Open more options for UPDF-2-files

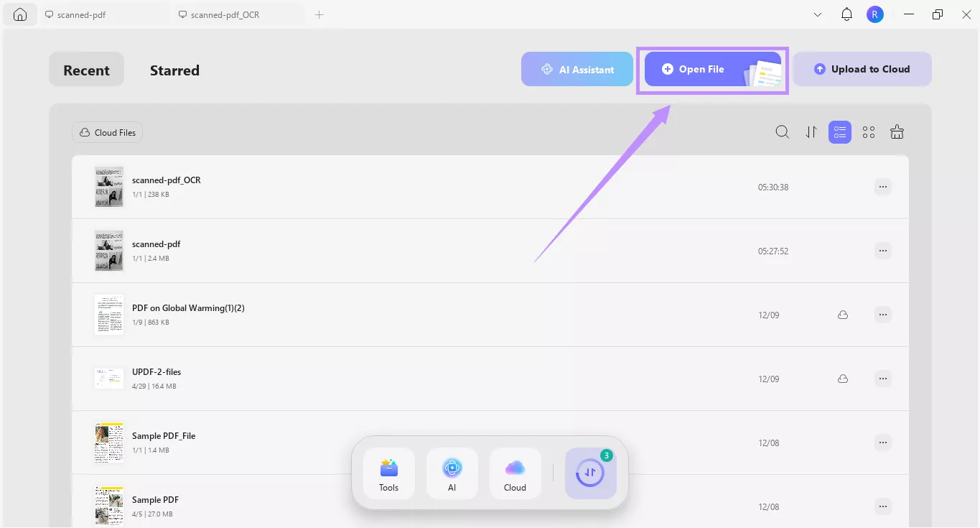(883, 379)
